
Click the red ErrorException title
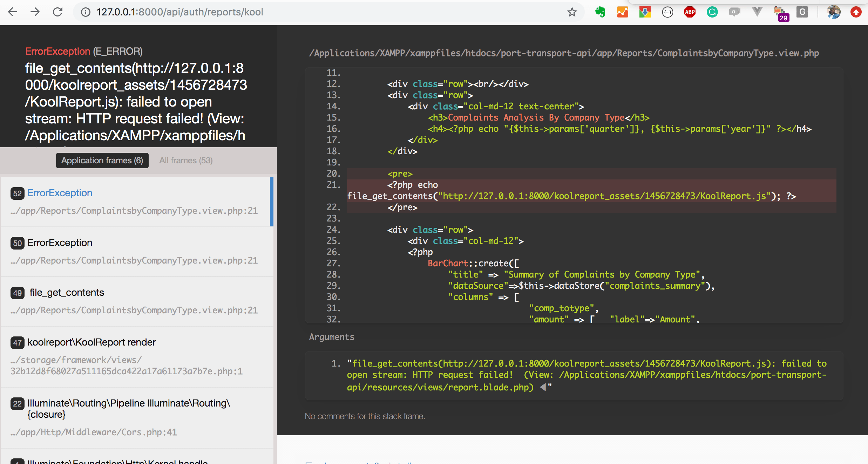tap(57, 52)
